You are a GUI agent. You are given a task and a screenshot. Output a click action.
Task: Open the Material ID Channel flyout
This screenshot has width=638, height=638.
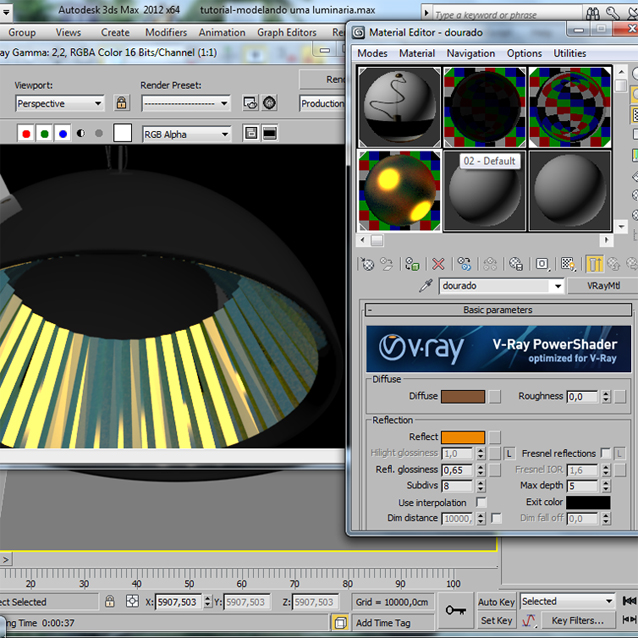click(542, 264)
